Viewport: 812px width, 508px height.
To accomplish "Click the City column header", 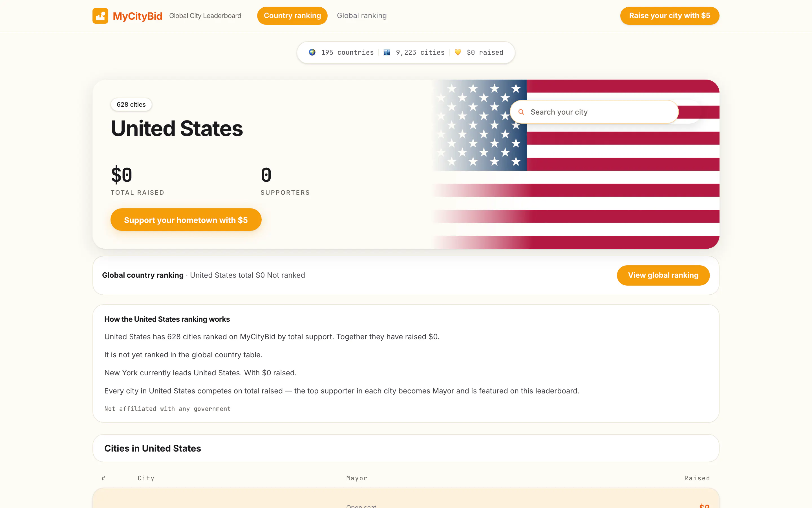I will [146, 478].
